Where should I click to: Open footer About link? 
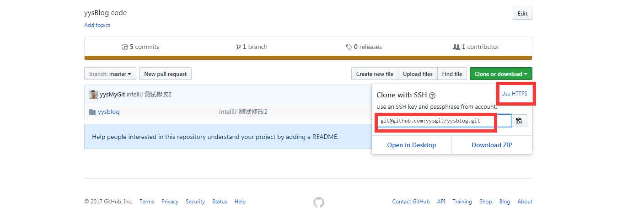pos(525,202)
